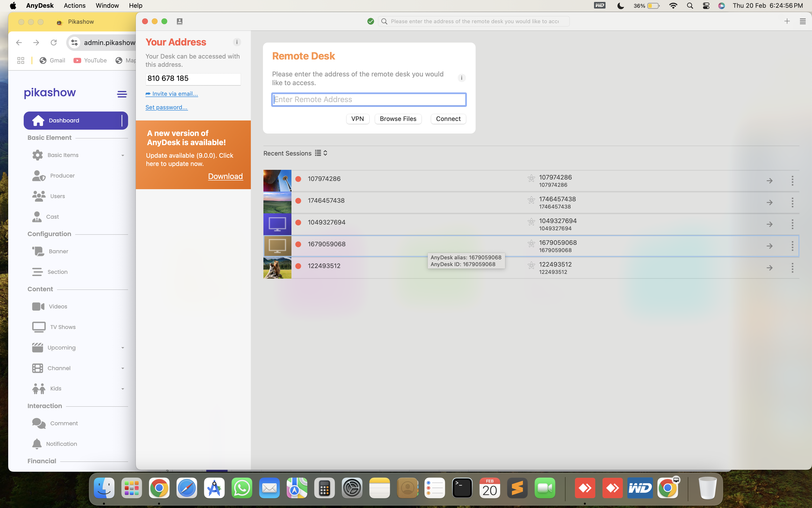Open thumbnail of session 122493512
The image size is (812, 508).
click(x=277, y=268)
